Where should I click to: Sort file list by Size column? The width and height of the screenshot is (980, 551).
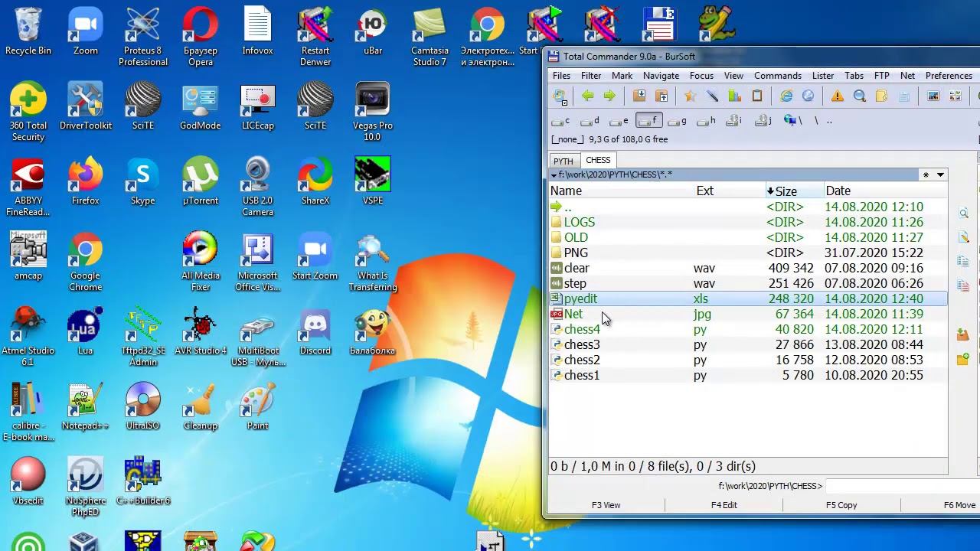point(786,191)
